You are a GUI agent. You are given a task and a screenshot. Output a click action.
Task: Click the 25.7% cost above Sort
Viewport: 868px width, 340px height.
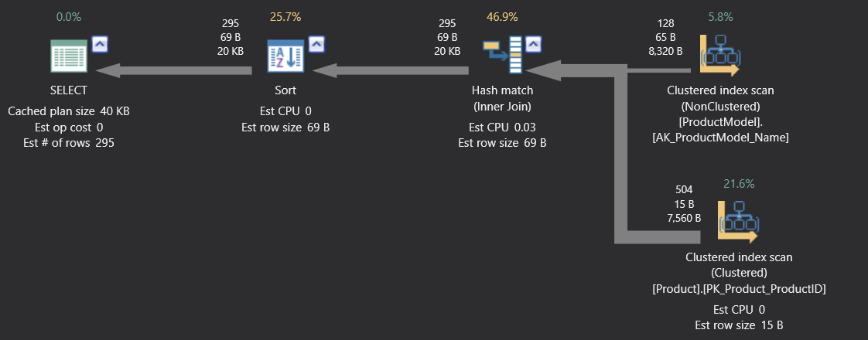click(x=285, y=17)
